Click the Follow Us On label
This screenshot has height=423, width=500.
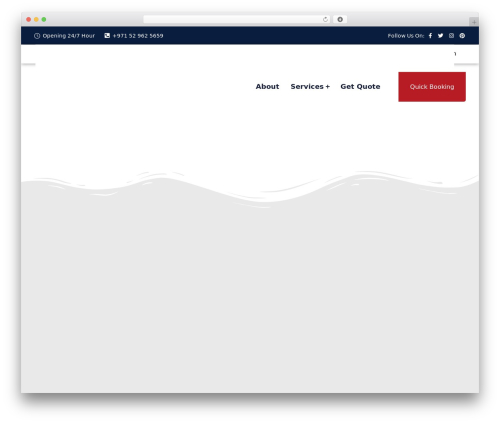click(406, 36)
